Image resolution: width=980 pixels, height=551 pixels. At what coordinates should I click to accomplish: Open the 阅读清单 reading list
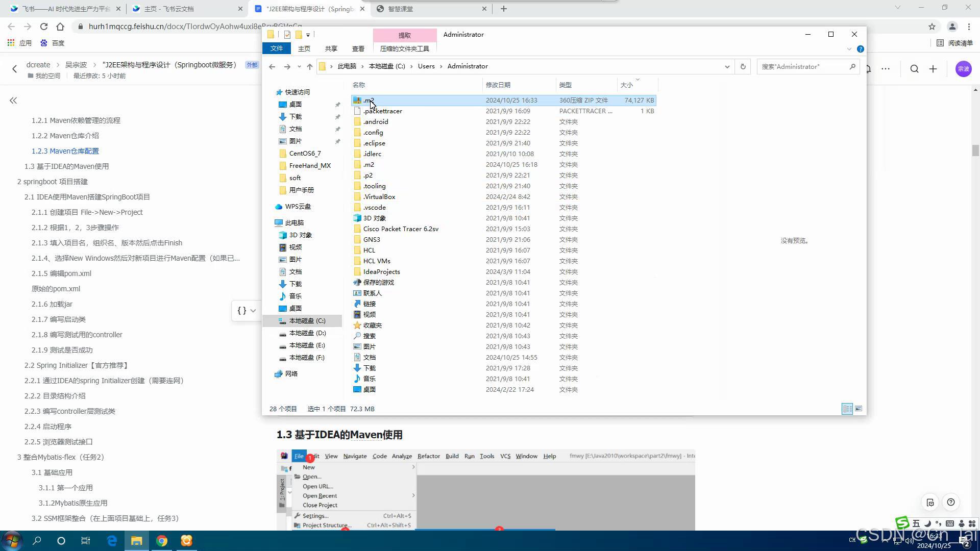pos(955,43)
